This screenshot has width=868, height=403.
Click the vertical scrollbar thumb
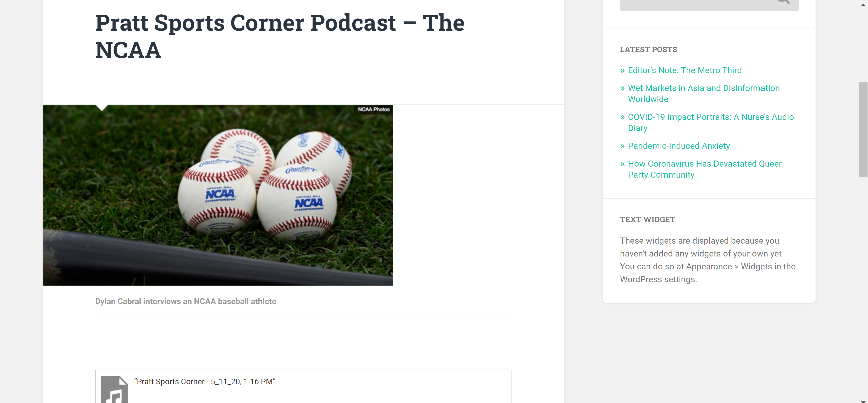(863, 129)
